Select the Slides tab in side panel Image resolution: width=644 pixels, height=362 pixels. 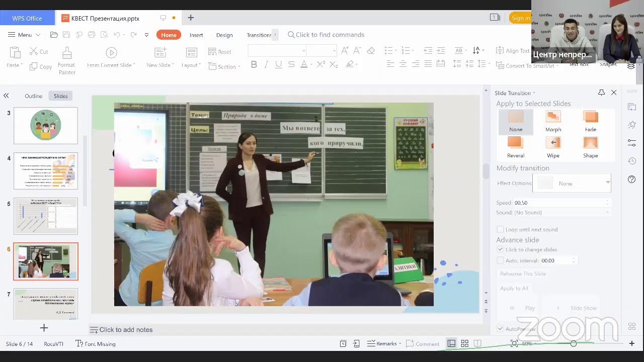click(61, 96)
